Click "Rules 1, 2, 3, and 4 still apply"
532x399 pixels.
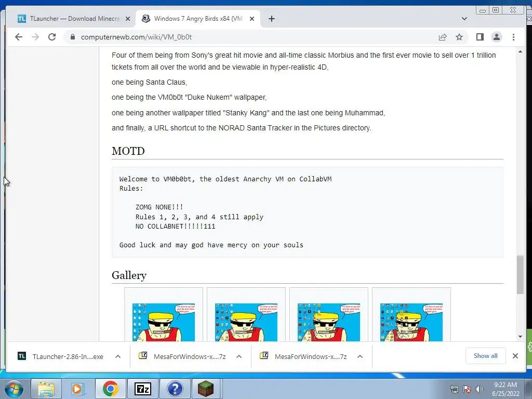click(199, 217)
